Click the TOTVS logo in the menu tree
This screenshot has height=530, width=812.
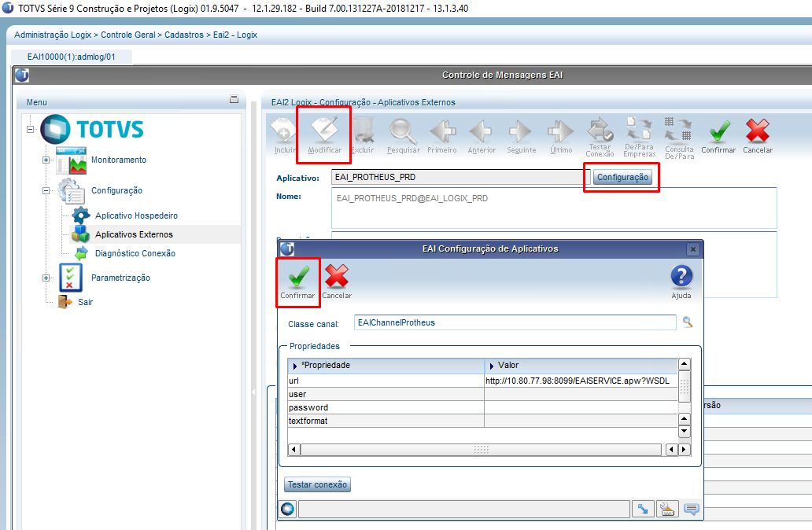pyautogui.click(x=92, y=130)
